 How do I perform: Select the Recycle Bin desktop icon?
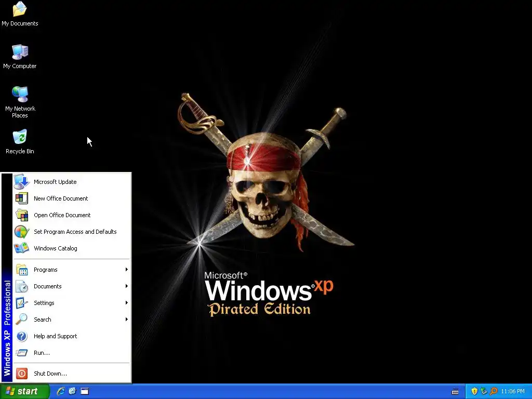[x=20, y=142]
